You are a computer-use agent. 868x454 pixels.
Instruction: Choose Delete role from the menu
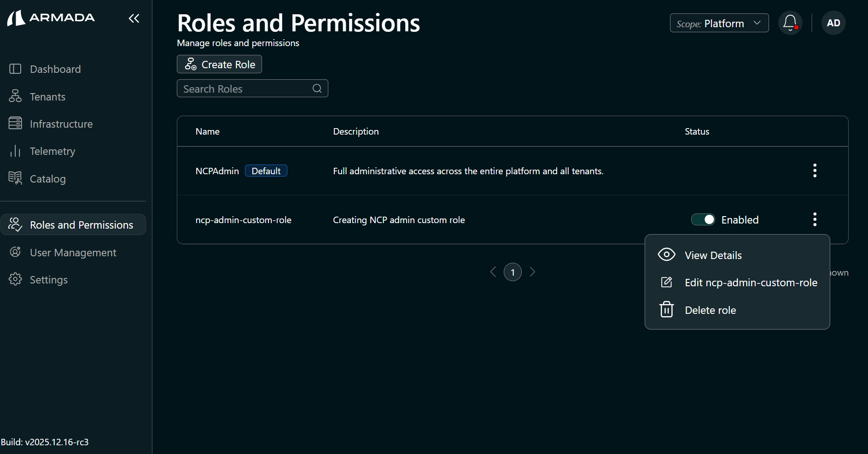coord(710,310)
